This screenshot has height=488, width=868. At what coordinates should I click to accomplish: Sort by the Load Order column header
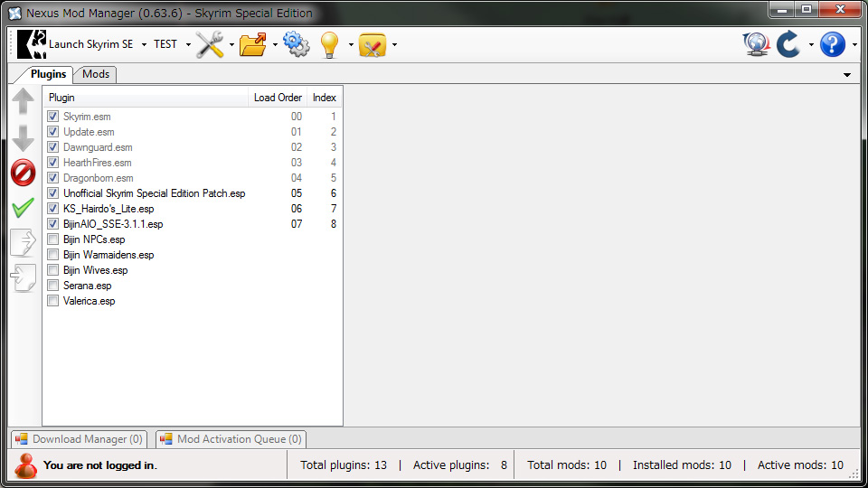click(x=278, y=98)
